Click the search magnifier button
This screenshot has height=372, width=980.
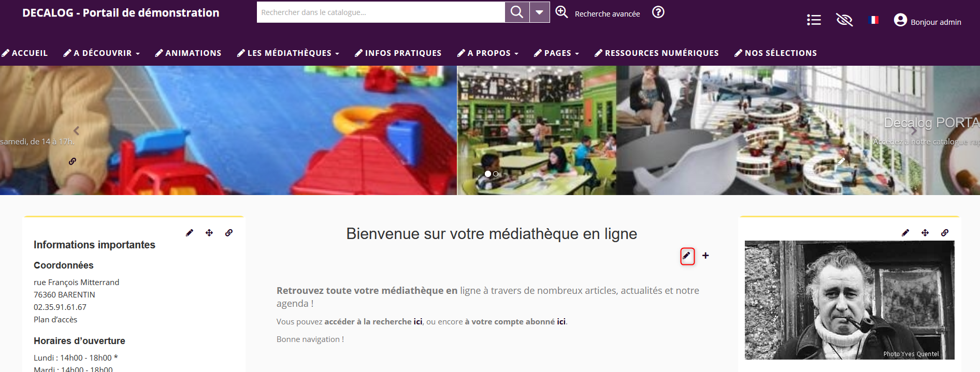click(x=516, y=12)
